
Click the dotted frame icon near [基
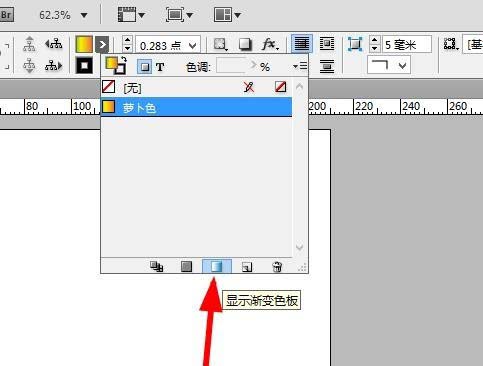[451, 44]
